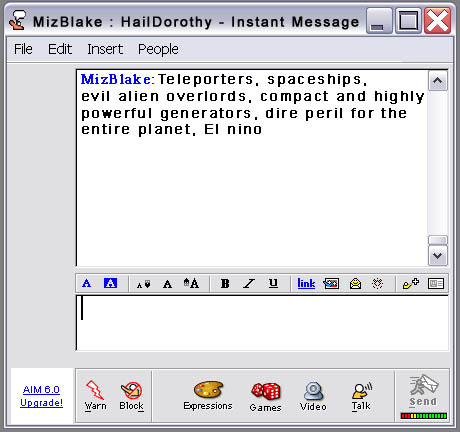
Task: Block this buddy
Action: [x=132, y=396]
